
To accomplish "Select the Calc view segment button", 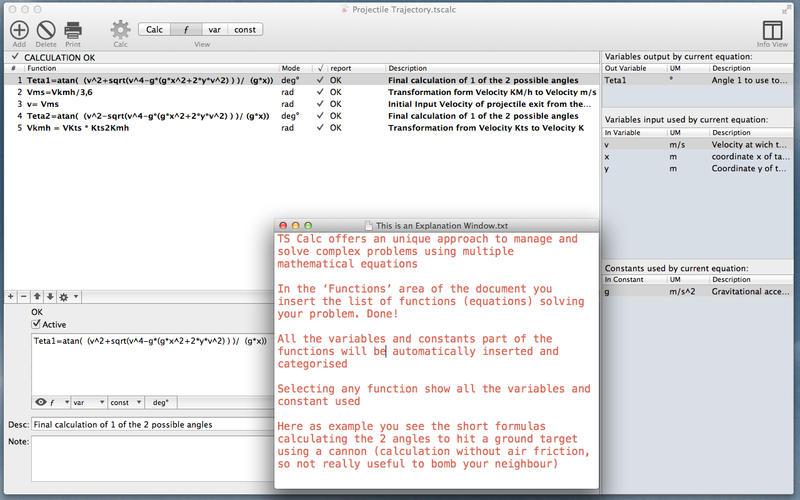I will 155,30.
